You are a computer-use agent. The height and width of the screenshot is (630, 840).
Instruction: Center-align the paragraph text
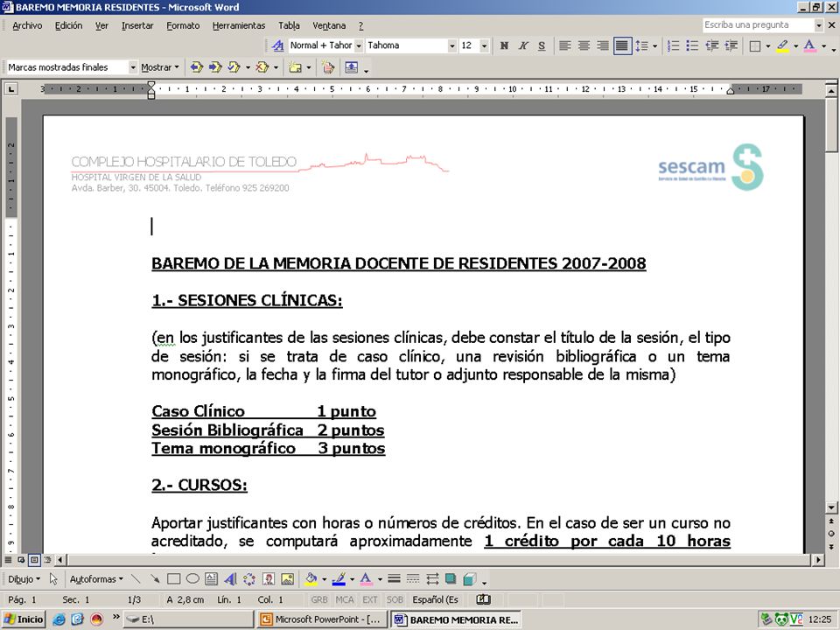tap(584, 45)
